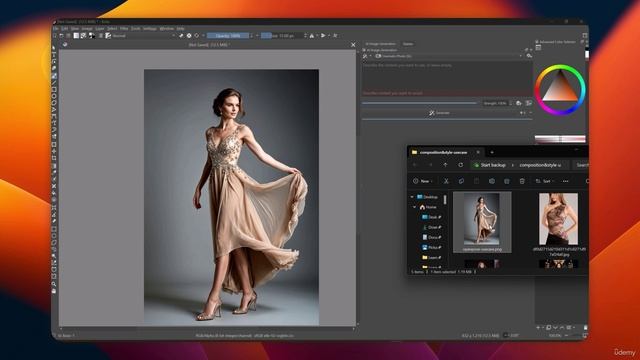Collapse the Desktop tree node in File Explorer
Image resolution: width=640 pixels, height=360 pixels.
coord(412,197)
